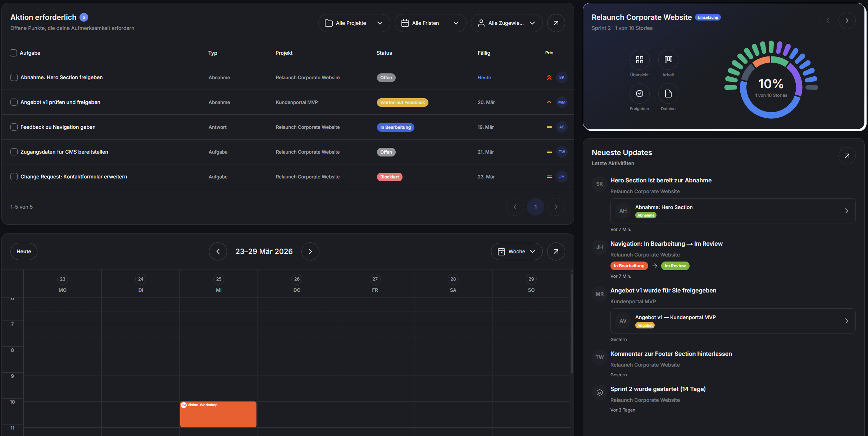Open the Arbeit kanban board icon
Screen dimensions: 868x436
[x=668, y=60]
